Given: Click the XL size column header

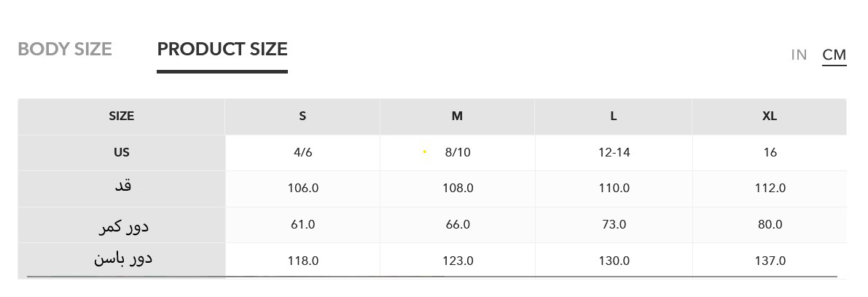Looking at the screenshot, I should [x=770, y=116].
